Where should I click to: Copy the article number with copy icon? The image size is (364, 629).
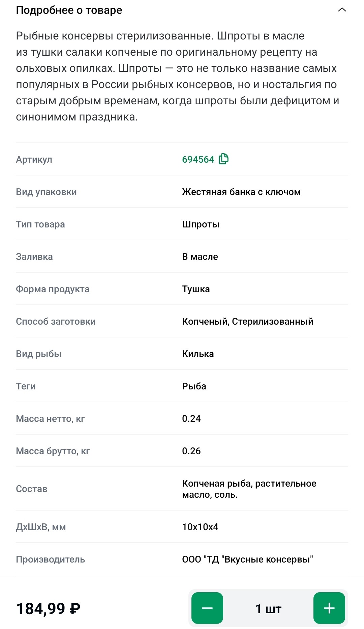pyautogui.click(x=223, y=159)
